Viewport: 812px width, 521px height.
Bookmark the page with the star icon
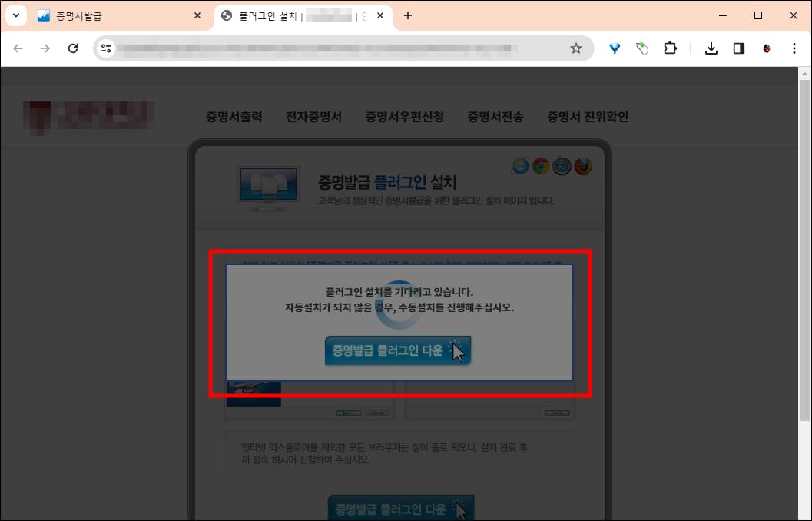(576, 48)
